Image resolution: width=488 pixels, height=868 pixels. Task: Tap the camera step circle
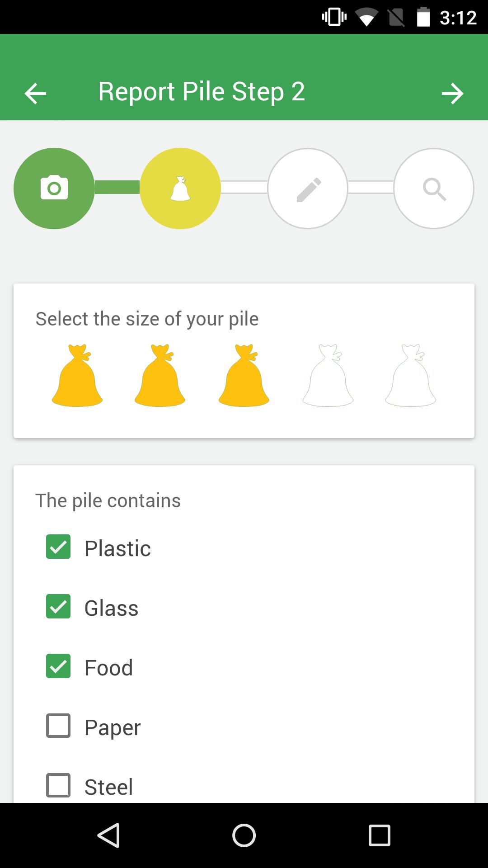54,188
